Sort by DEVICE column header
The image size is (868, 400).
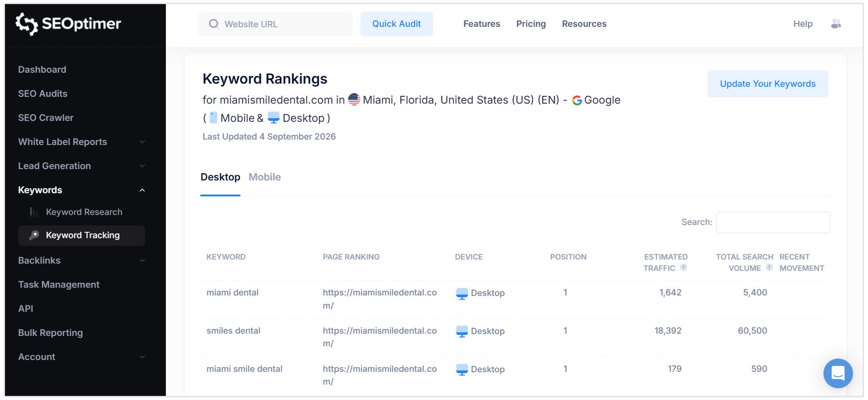469,257
